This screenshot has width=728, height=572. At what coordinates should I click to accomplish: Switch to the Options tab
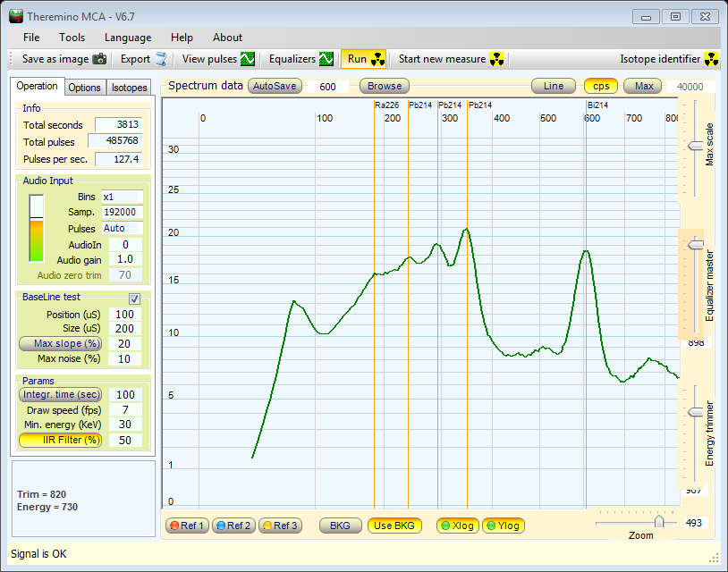(x=85, y=88)
